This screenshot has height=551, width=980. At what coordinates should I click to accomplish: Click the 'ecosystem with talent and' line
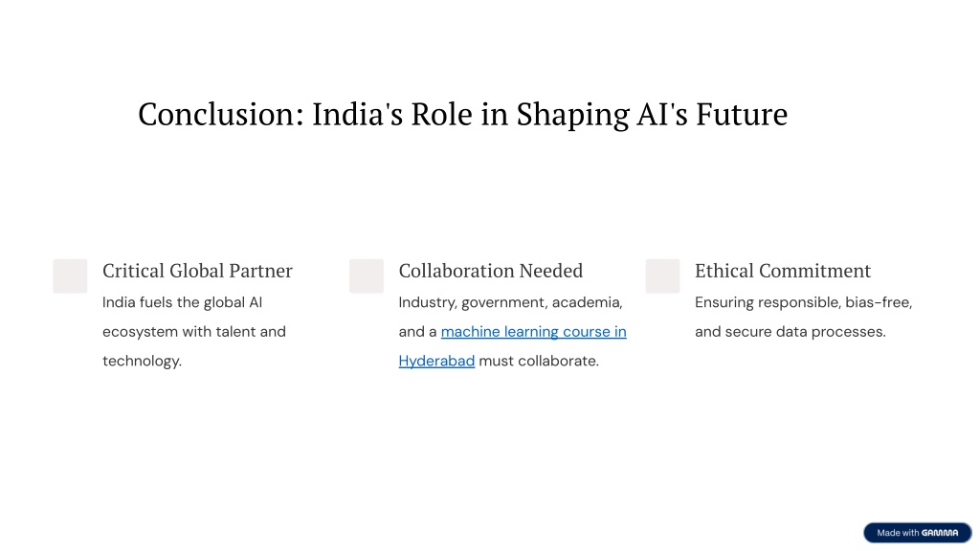click(194, 332)
